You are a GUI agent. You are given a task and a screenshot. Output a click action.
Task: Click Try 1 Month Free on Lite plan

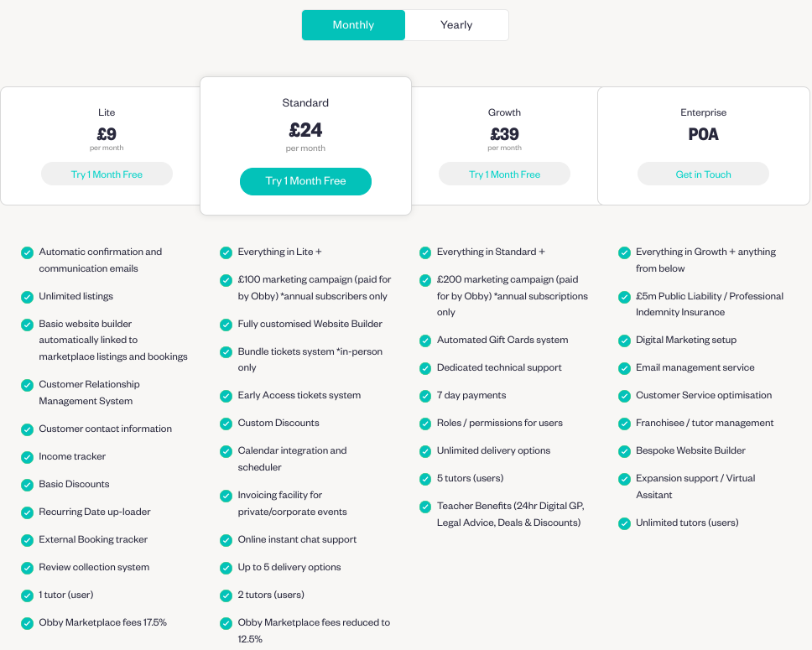[107, 174]
